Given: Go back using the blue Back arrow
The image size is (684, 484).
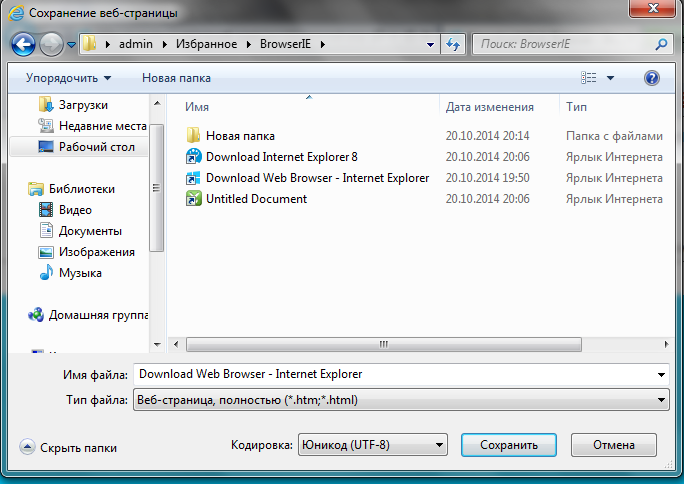Looking at the screenshot, I should pyautogui.click(x=23, y=44).
